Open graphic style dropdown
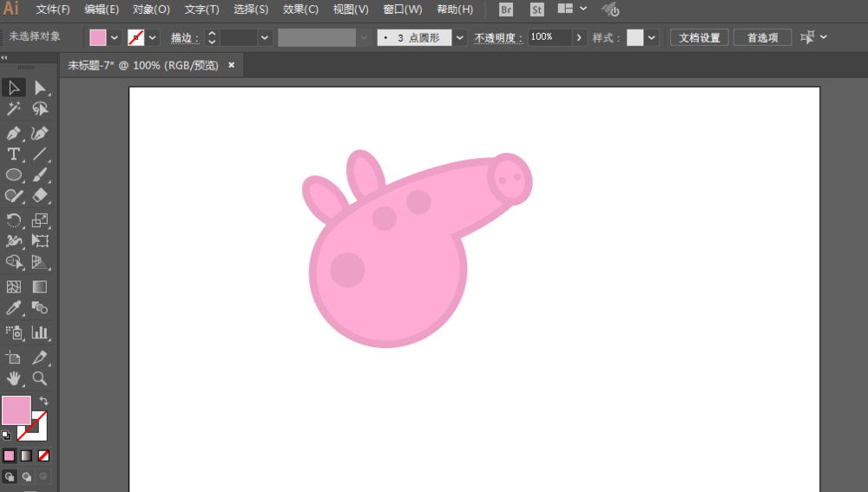The height and width of the screenshot is (492, 868). (652, 37)
